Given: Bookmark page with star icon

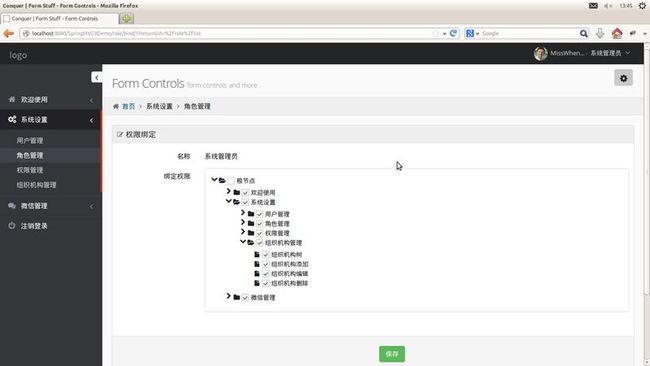Looking at the screenshot, I should coord(436,33).
